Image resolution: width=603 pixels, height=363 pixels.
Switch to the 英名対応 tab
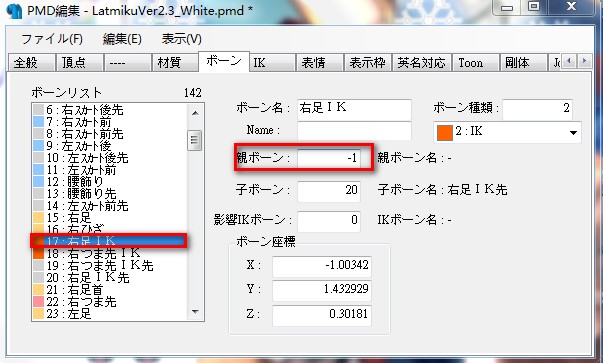[421, 62]
